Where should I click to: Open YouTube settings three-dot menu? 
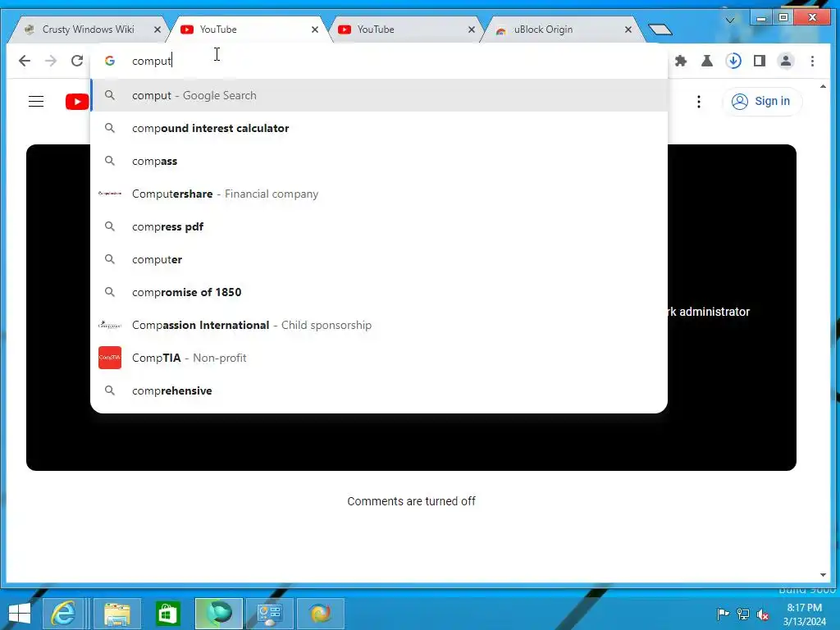pyautogui.click(x=699, y=102)
